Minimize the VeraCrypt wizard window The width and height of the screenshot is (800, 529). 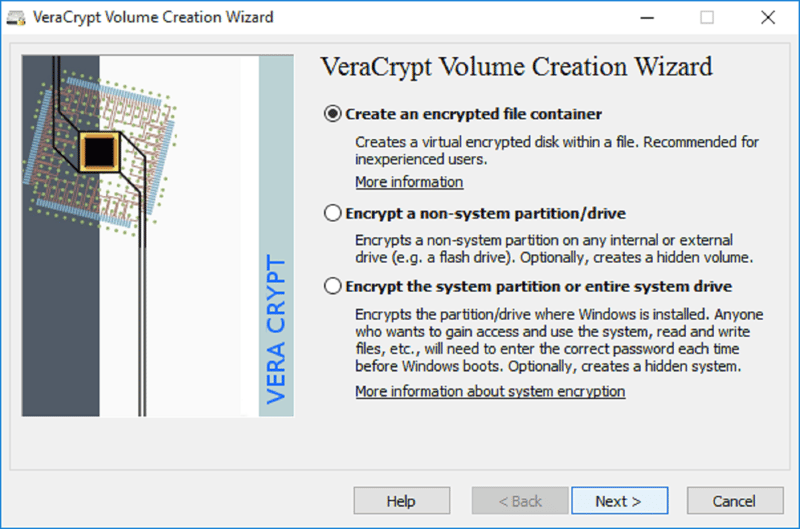click(647, 18)
